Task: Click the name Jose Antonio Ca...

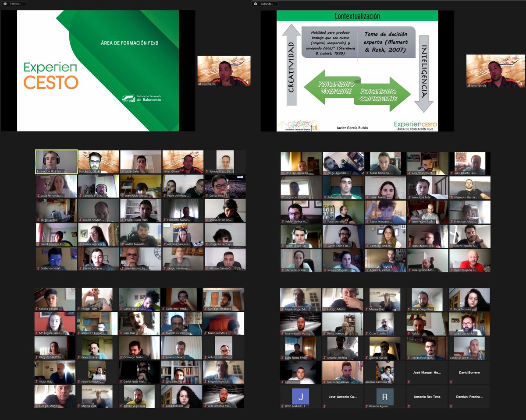Action: tap(343, 397)
